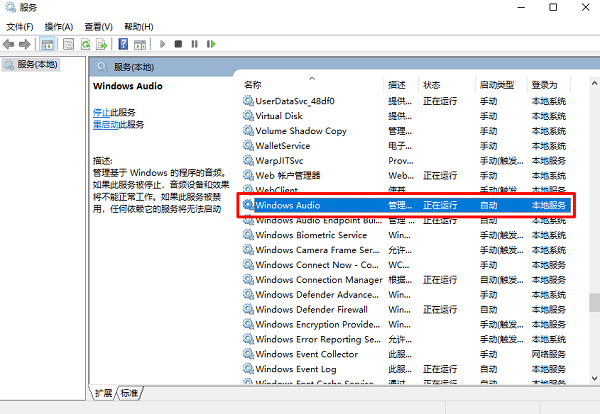The image size is (600, 414).
Task: Click the Refresh toolbar icon
Action: [x=86, y=44]
